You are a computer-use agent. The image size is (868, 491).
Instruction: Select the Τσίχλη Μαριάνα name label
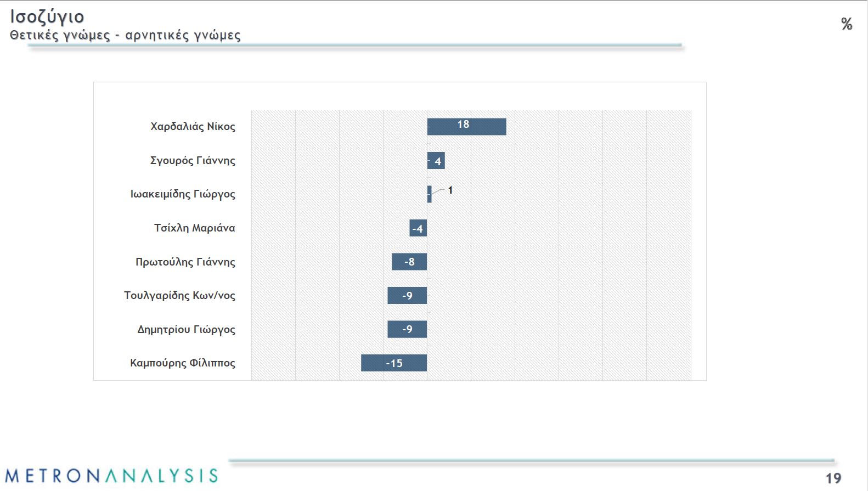[x=194, y=228]
